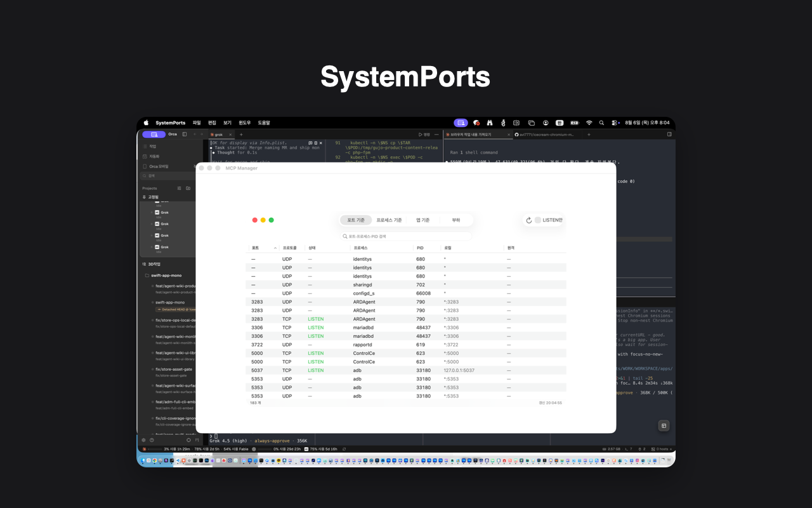Click the MCP Manager window title
This screenshot has height=508, width=812.
(x=241, y=168)
